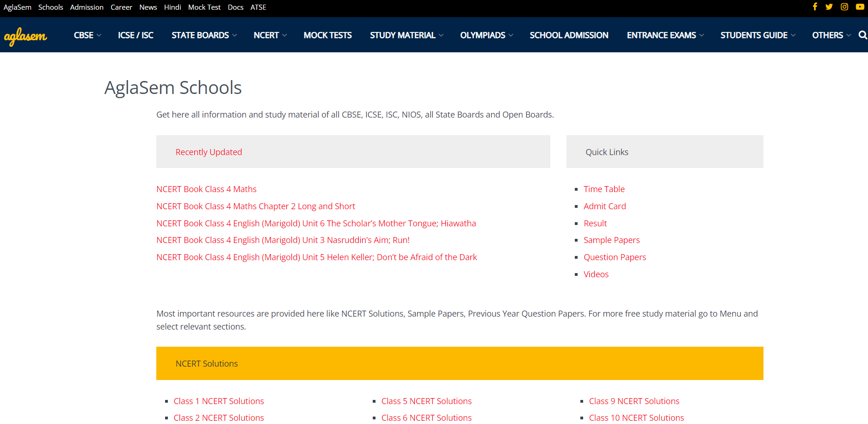Image resolution: width=868 pixels, height=424 pixels.
Task: Open Marigold Unit 3 Nasruddin's Aim link
Action: (x=283, y=240)
